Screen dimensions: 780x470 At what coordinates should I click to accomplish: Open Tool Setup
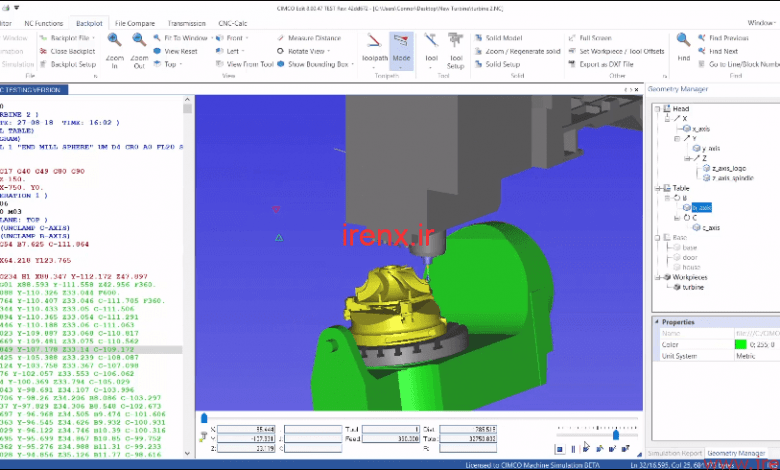455,51
